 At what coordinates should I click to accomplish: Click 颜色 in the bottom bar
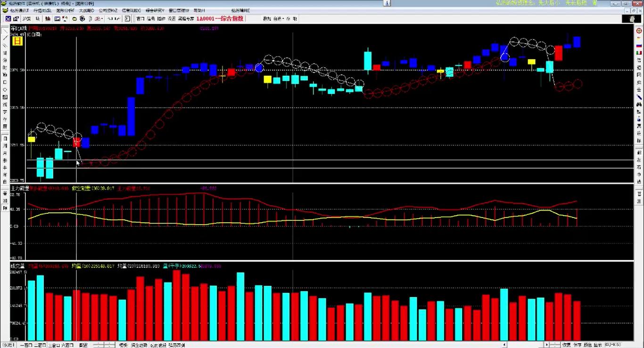(x=587, y=345)
